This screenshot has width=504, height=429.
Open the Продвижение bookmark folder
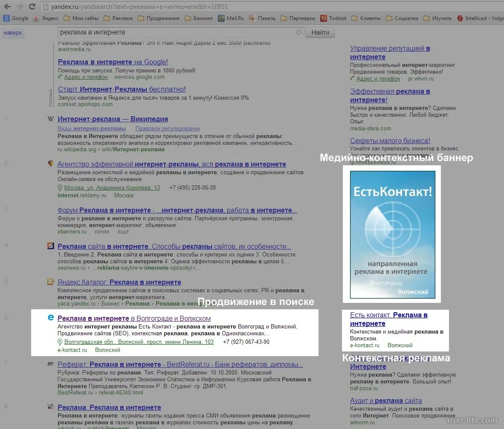[159, 18]
